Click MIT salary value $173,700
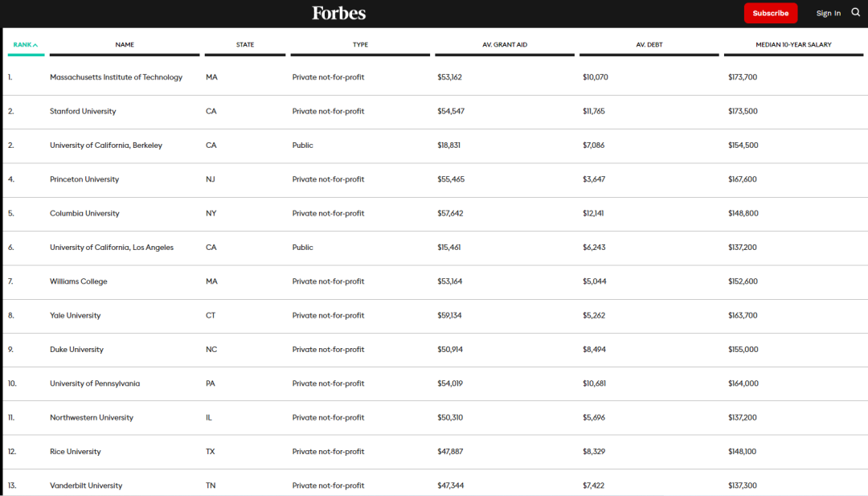The height and width of the screenshot is (496, 868). (x=743, y=77)
